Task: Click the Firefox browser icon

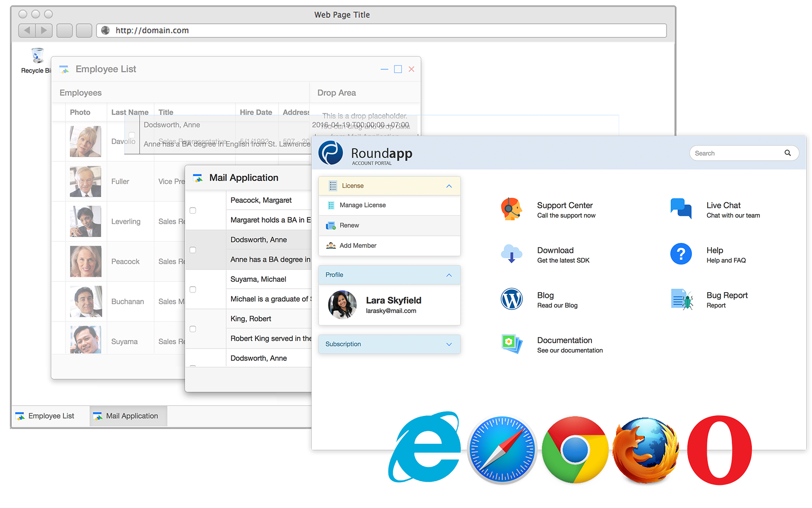Action: [646, 450]
